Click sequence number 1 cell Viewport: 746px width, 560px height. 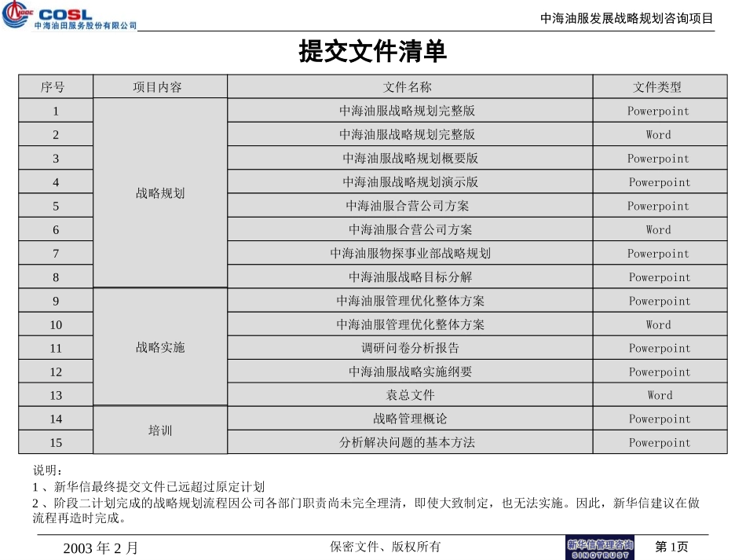(56, 111)
